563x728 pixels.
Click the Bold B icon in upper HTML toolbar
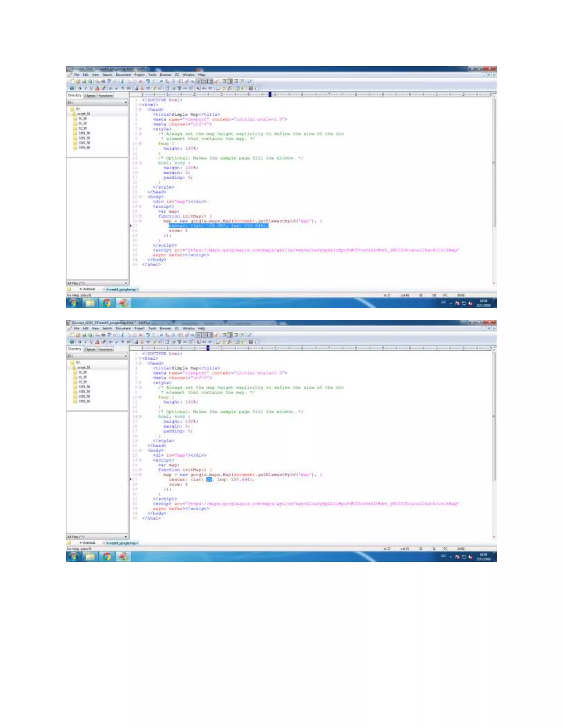point(79,88)
